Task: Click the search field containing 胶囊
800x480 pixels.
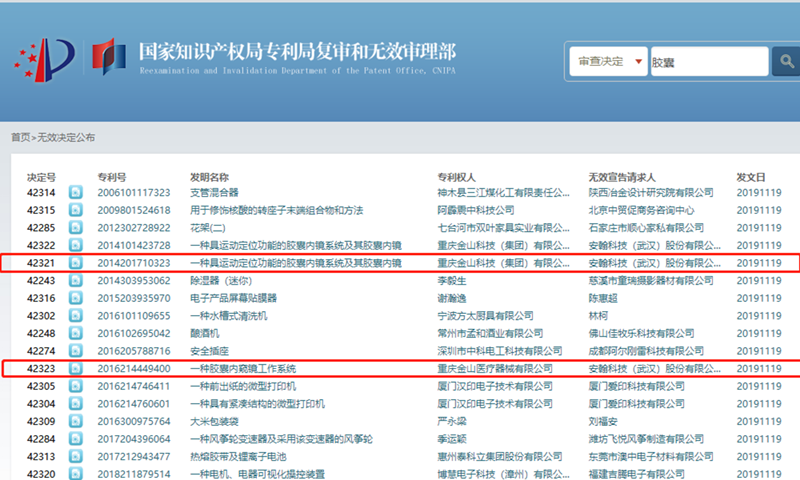Action: [x=708, y=62]
